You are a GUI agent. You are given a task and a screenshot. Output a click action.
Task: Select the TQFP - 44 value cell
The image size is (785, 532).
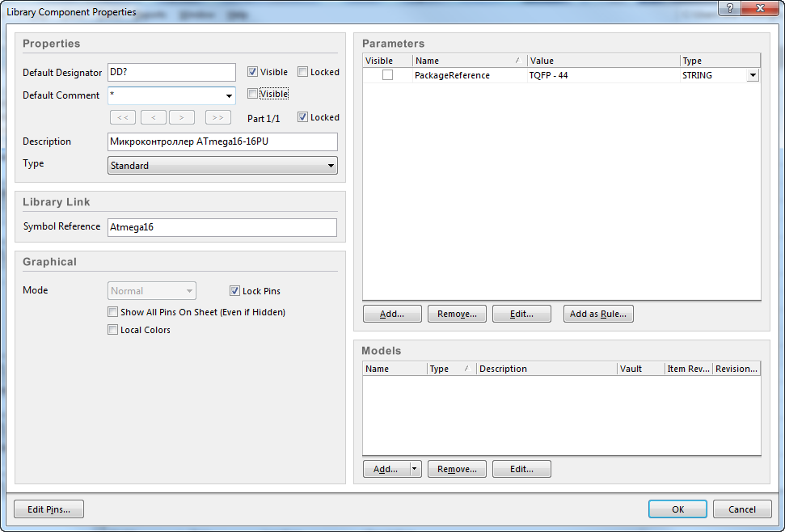coord(603,75)
